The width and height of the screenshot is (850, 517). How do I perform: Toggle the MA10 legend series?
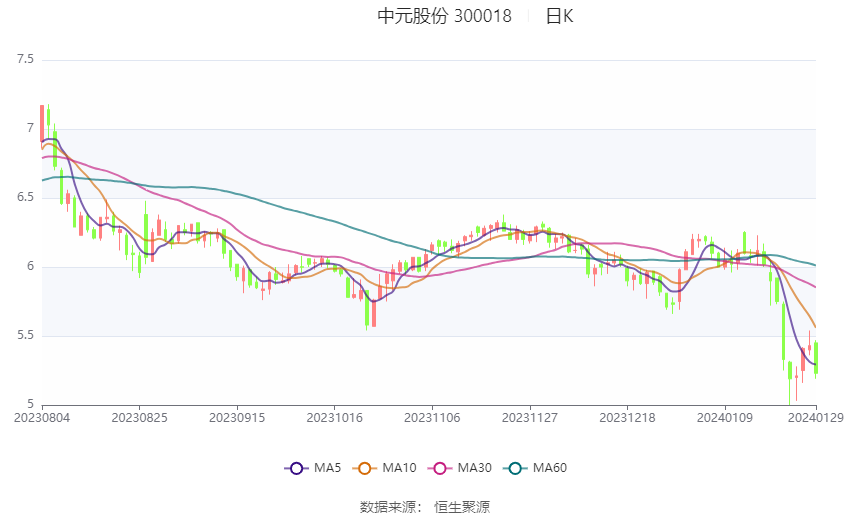tap(384, 468)
